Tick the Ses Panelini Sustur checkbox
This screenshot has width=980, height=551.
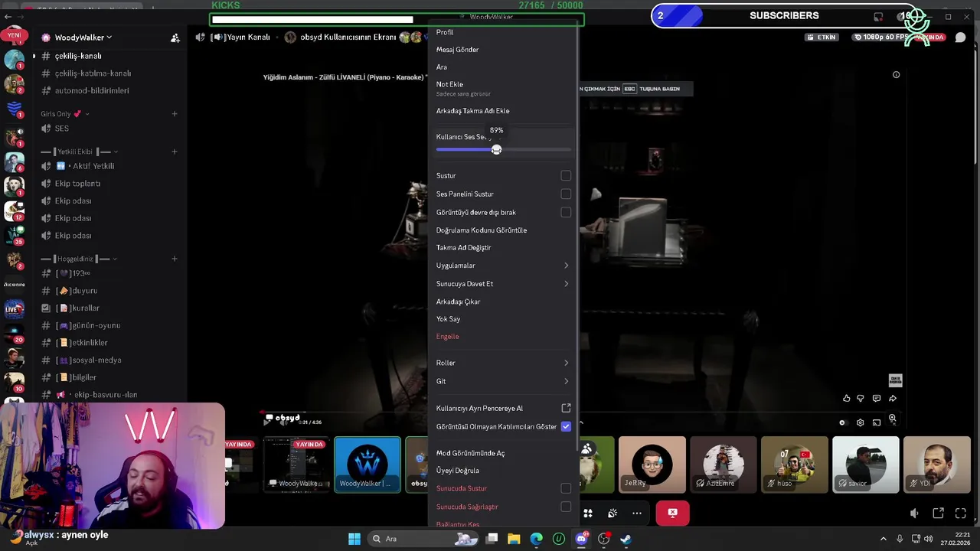[x=566, y=194]
